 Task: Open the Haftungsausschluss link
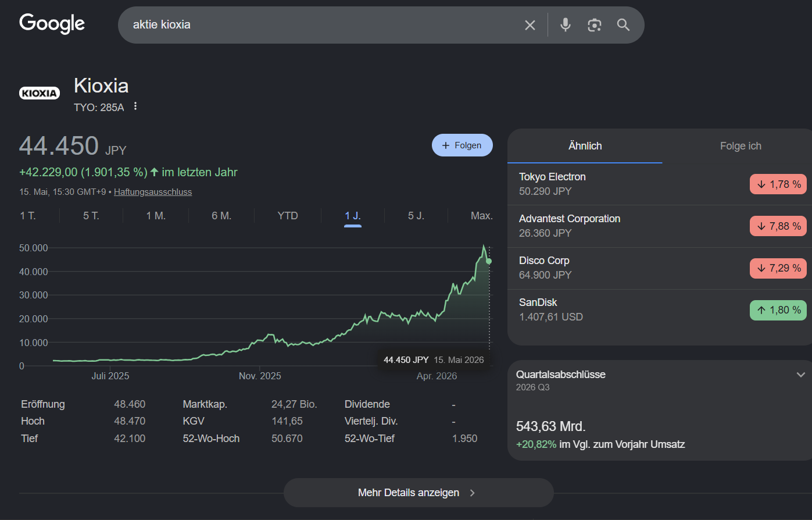point(153,192)
